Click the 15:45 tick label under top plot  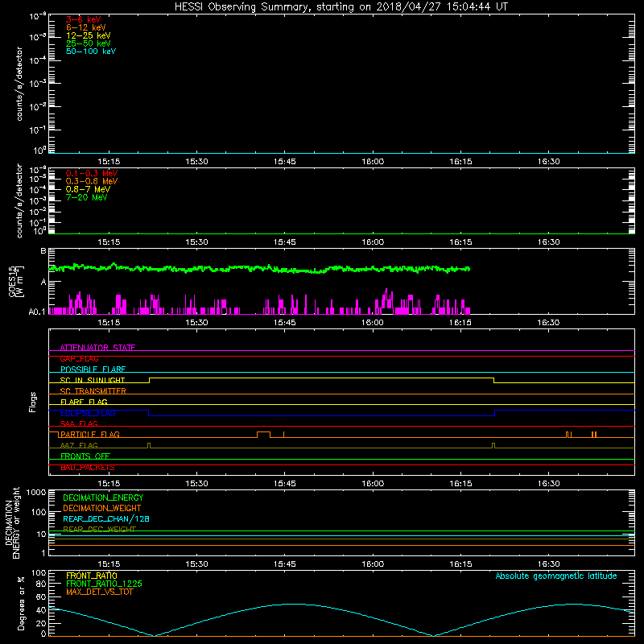pos(285,162)
